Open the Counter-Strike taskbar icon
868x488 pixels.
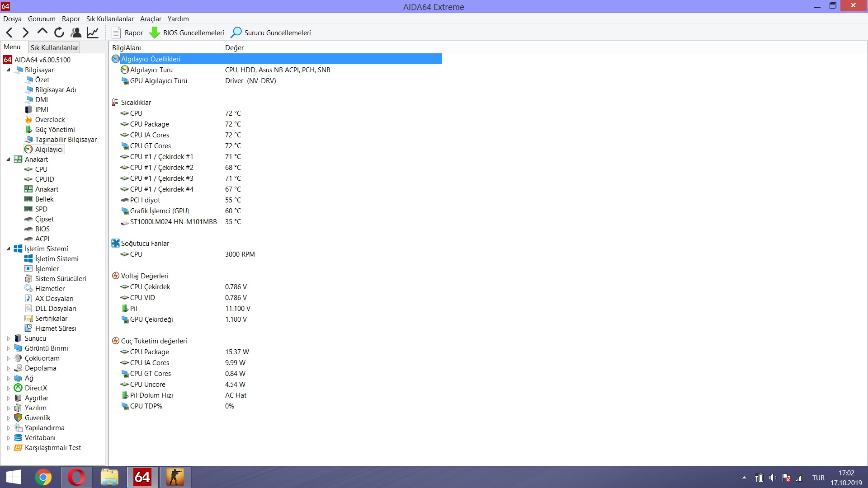tap(175, 477)
